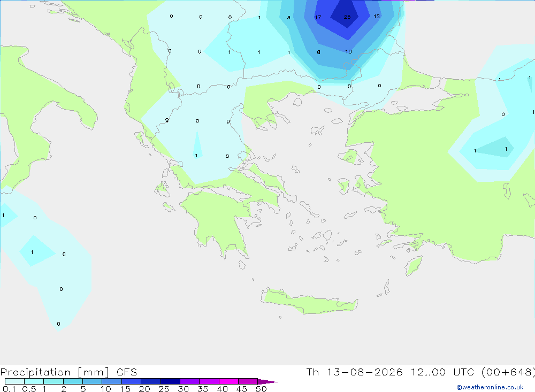The height and width of the screenshot is (392, 535).
Task: Click the legend label 40
Action: tap(222, 389)
